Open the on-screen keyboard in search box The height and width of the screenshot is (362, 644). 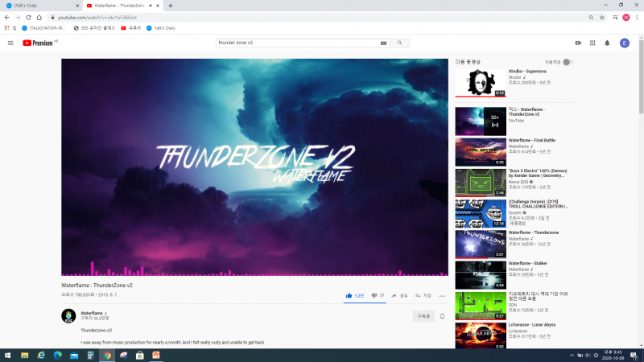(383, 43)
